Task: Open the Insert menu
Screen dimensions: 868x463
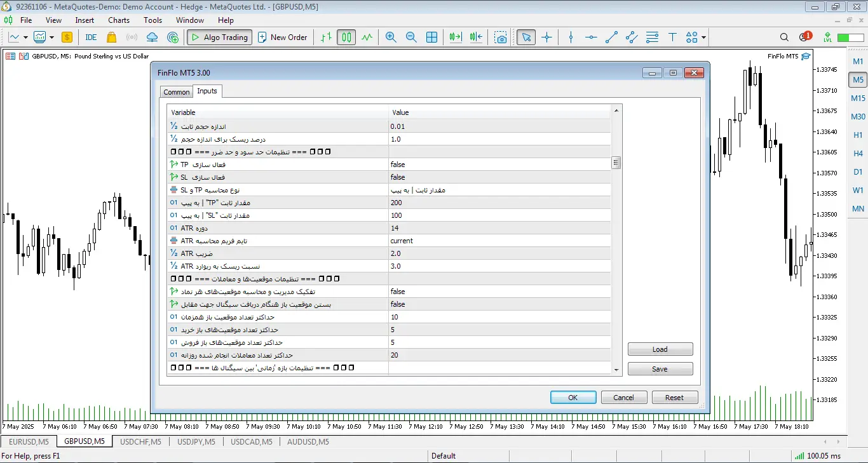Action: click(x=85, y=20)
